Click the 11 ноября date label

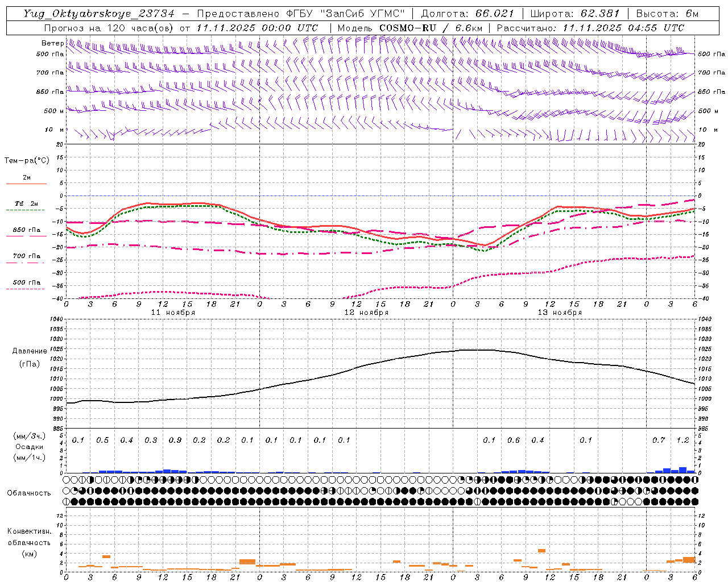[x=173, y=313]
